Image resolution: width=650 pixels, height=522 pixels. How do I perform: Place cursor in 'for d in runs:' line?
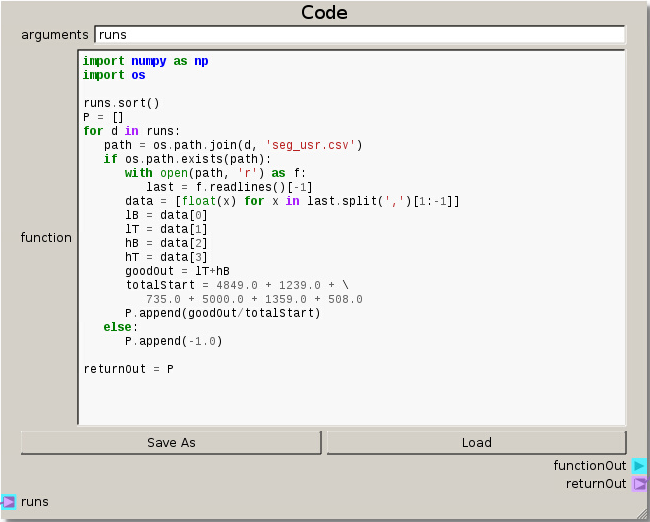131,131
